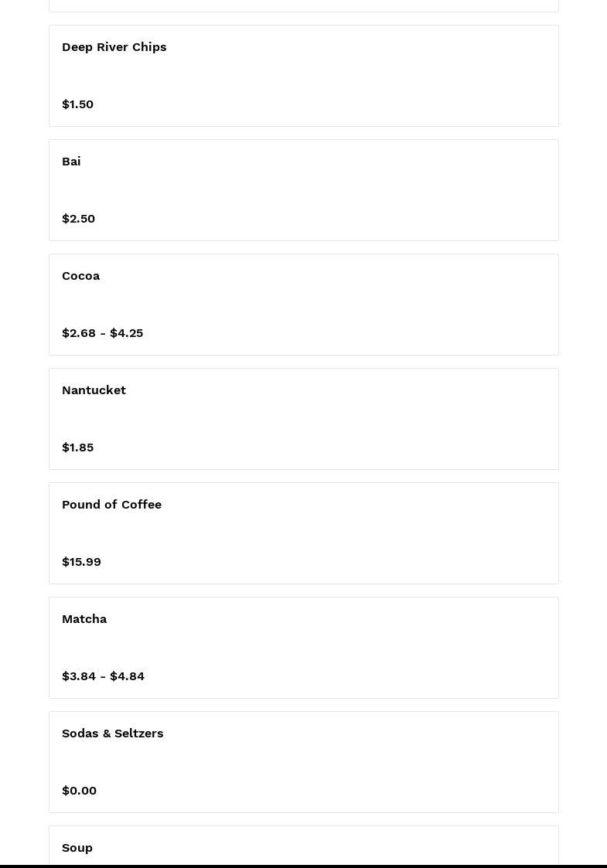Click the $1.50 Deep River Chips price
Viewport: 607px width, 868px height.
pyautogui.click(x=77, y=104)
